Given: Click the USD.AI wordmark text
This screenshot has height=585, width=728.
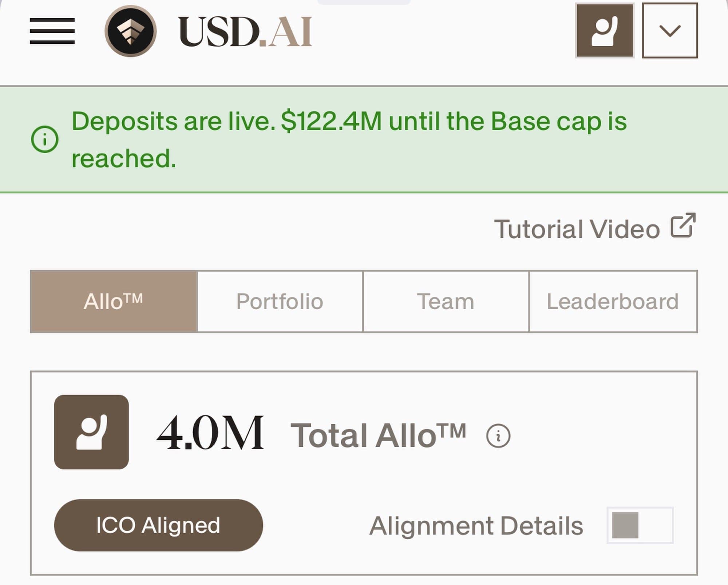Looking at the screenshot, I should coord(245,32).
